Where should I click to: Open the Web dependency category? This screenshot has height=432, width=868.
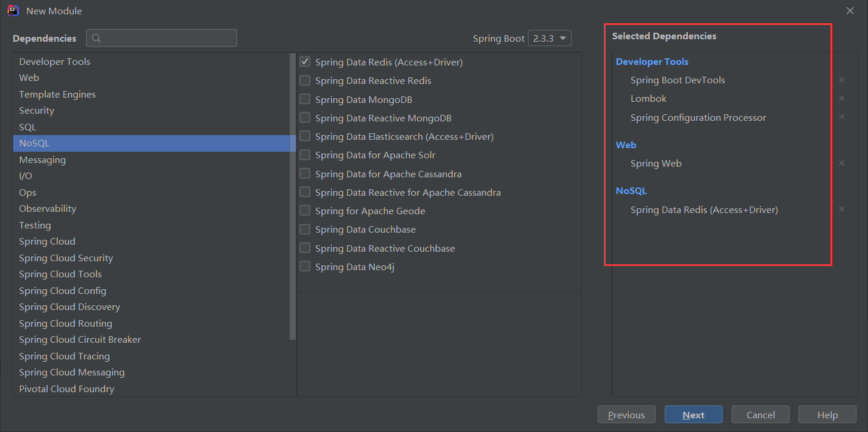click(151, 77)
